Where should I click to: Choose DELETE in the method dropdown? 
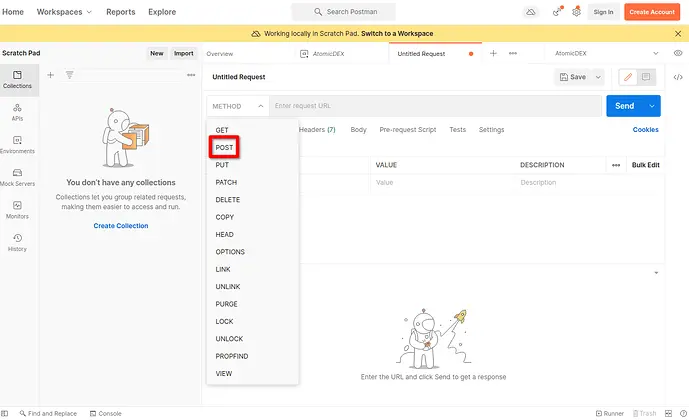click(228, 200)
